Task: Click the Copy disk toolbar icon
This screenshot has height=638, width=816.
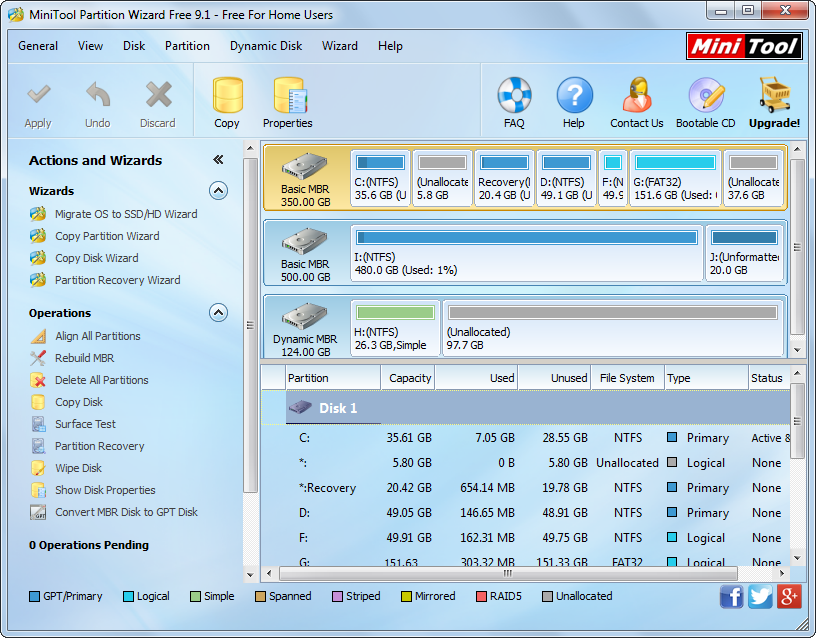Action: point(227,96)
